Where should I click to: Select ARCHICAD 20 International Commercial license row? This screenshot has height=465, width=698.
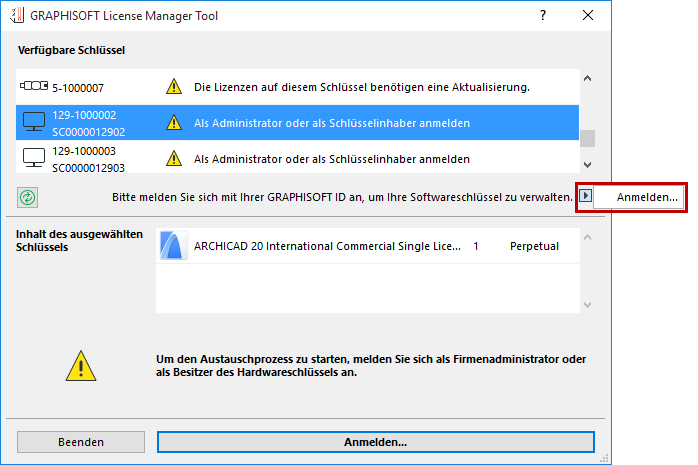(x=360, y=245)
